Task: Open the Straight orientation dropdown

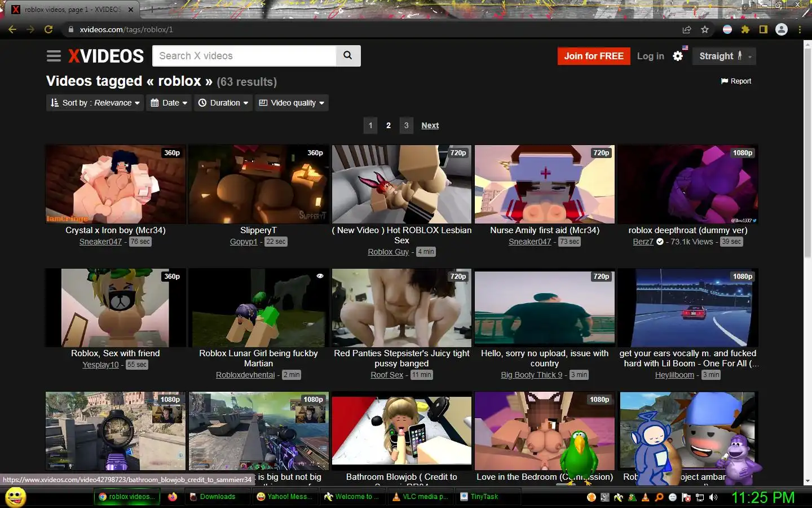Action: 724,56
